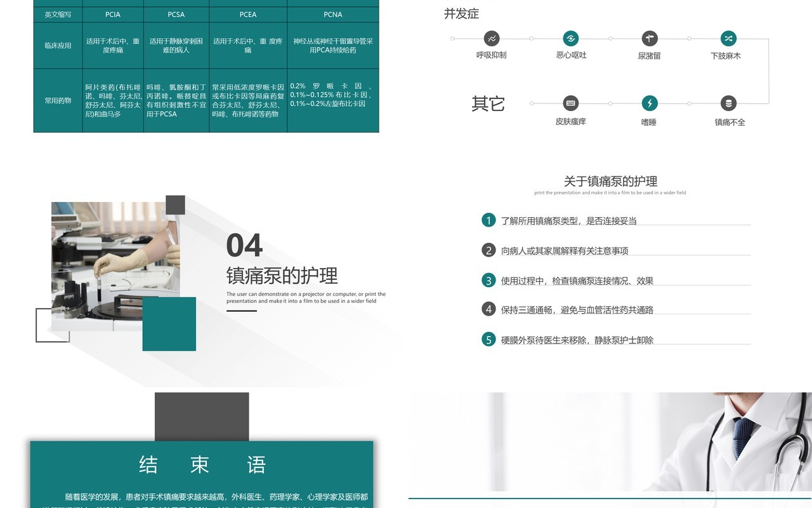Image resolution: width=812 pixels, height=508 pixels.
Task: Click the cell 神经丛或神经干留置导管采用PCA持续给药
Action: (333, 45)
